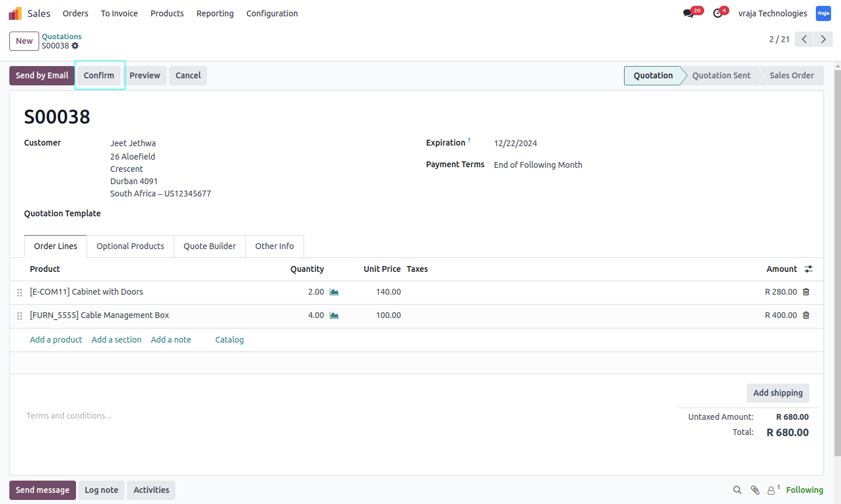841x504 pixels.
Task: Delete the Cable Management Box line
Action: [x=806, y=315]
